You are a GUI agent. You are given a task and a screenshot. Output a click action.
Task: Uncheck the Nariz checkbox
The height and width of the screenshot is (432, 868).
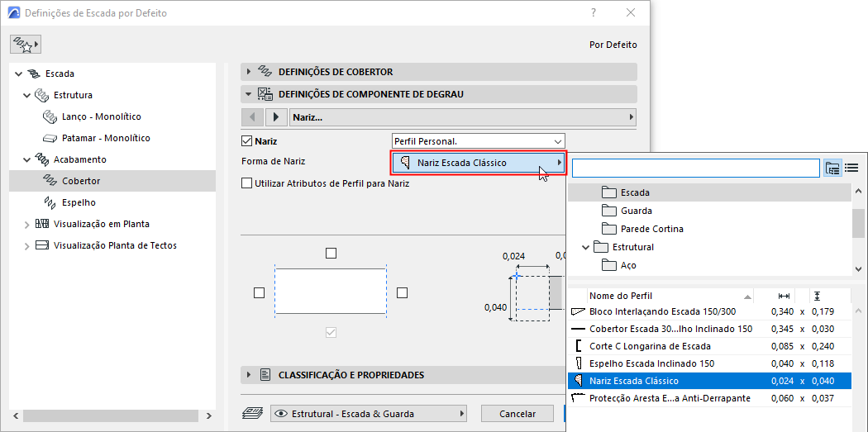pyautogui.click(x=246, y=141)
